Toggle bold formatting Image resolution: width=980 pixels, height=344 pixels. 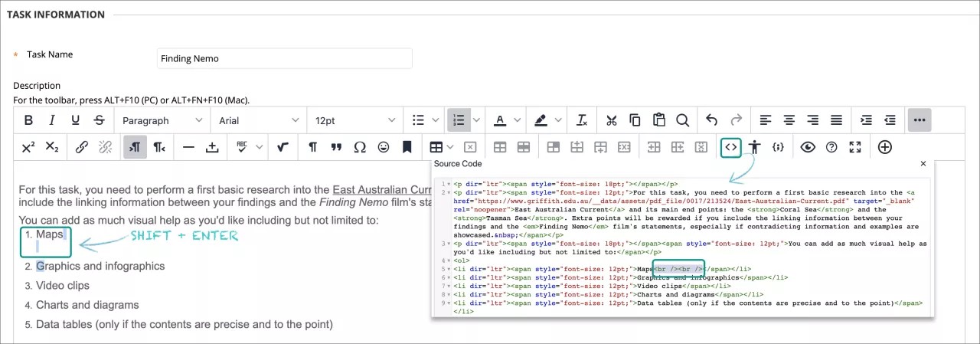[x=28, y=120]
